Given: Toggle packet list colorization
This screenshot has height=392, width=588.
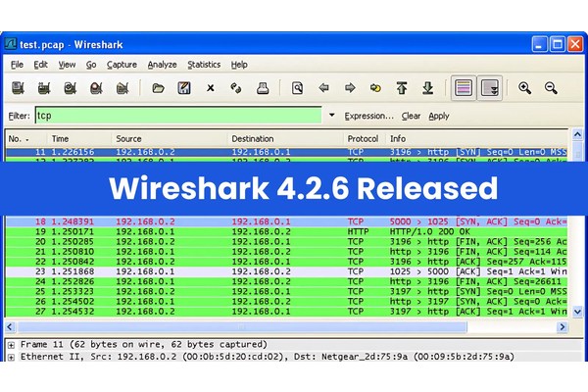Looking at the screenshot, I should click(464, 88).
